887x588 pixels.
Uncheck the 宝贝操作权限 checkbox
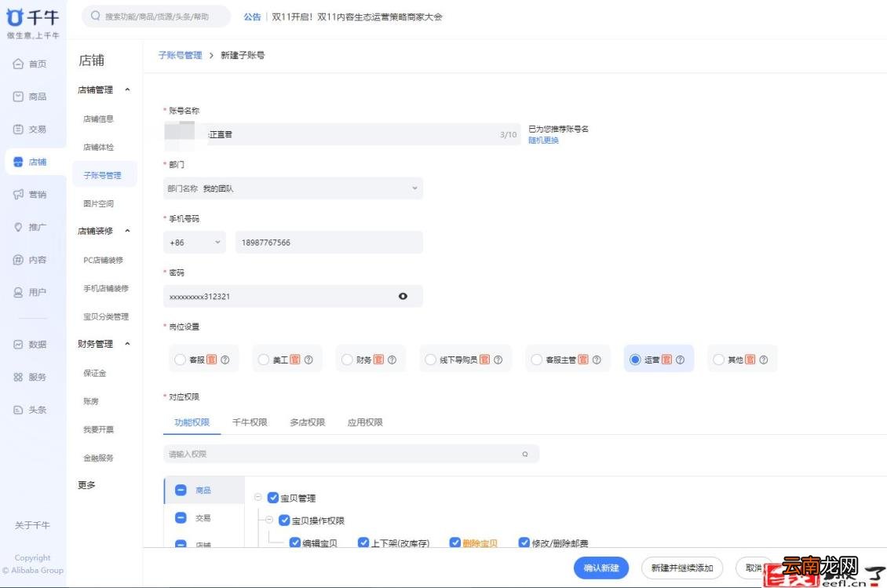pos(284,520)
